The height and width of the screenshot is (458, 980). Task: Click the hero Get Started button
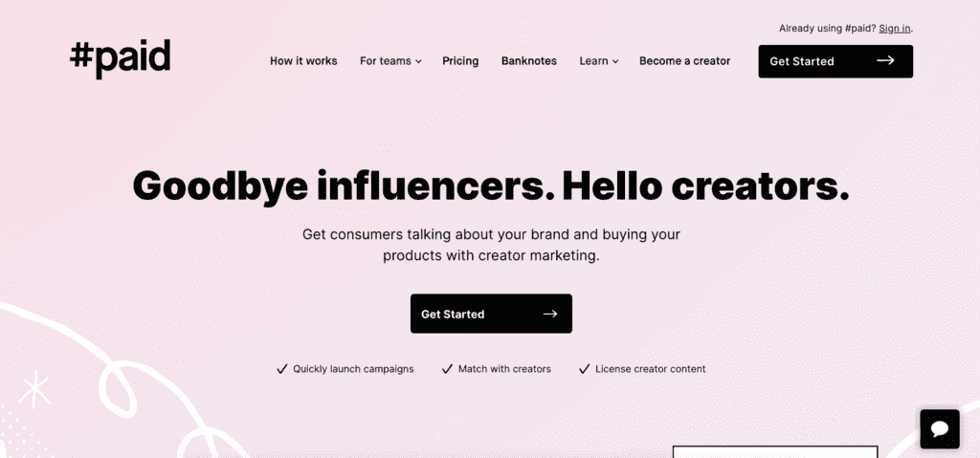(491, 314)
